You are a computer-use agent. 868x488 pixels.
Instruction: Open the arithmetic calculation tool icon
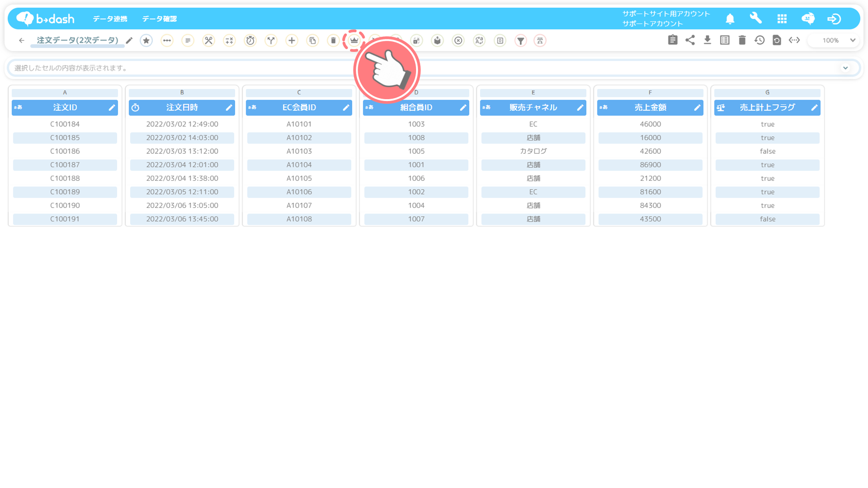229,40
